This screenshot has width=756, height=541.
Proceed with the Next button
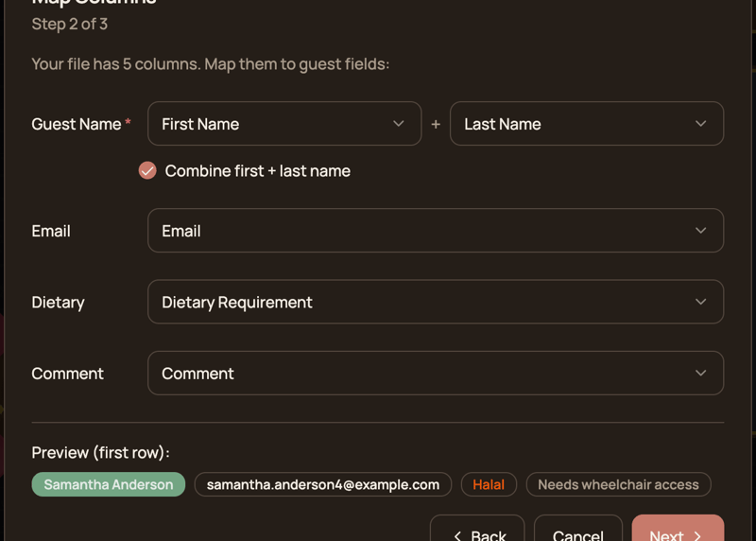(x=677, y=532)
